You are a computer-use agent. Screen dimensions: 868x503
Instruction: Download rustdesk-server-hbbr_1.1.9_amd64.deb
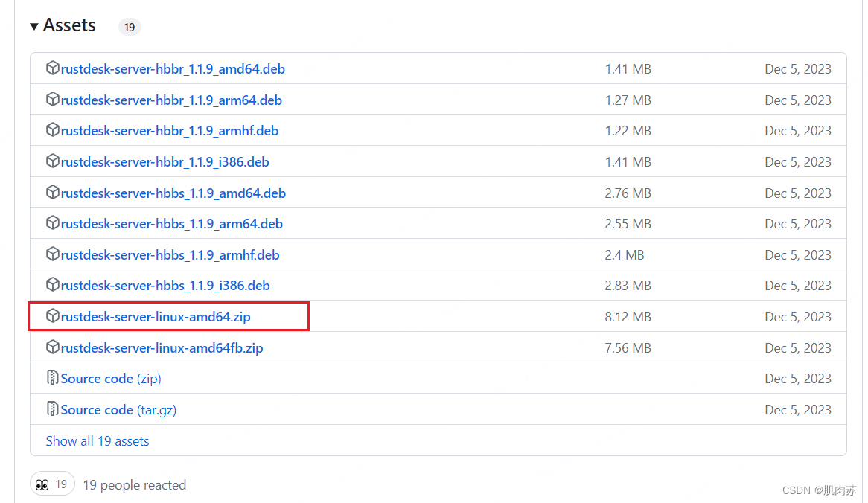173,69
